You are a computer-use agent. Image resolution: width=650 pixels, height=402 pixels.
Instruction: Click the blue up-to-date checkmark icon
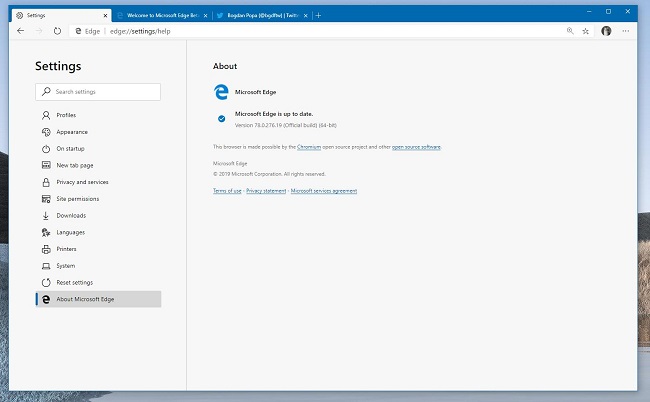(x=222, y=119)
